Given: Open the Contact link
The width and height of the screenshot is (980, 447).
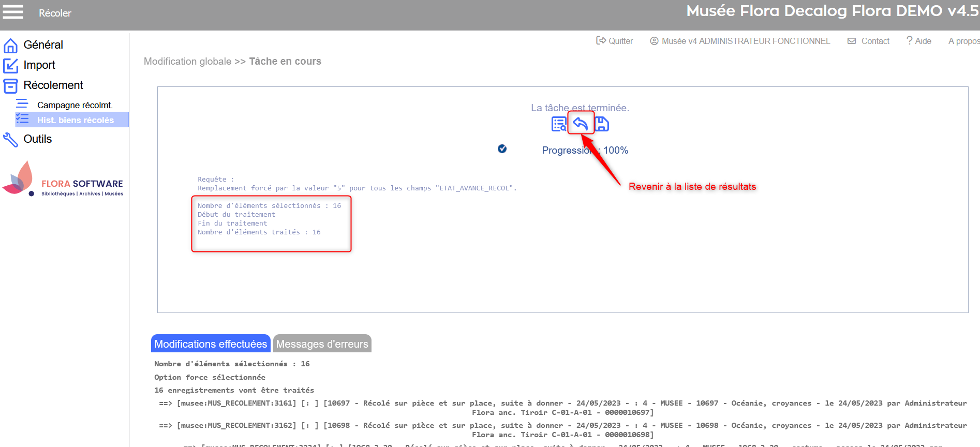Looking at the screenshot, I should (869, 41).
